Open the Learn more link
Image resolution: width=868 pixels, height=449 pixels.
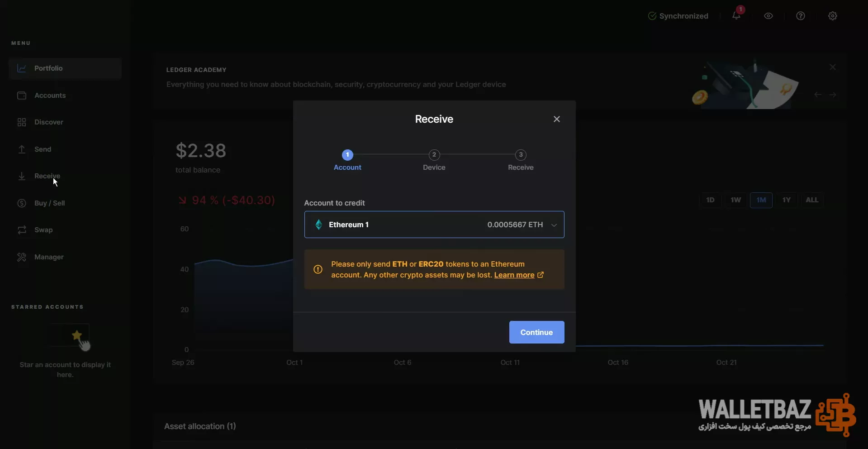click(x=514, y=275)
